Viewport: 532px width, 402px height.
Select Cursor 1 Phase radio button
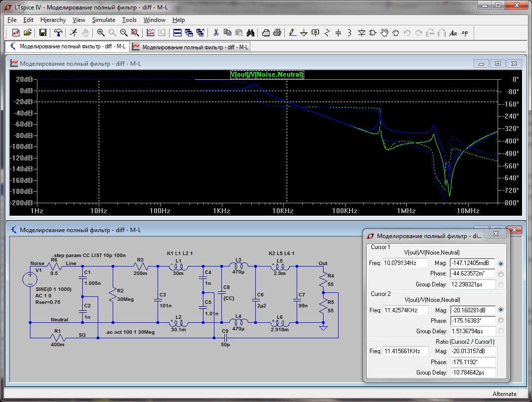point(501,274)
